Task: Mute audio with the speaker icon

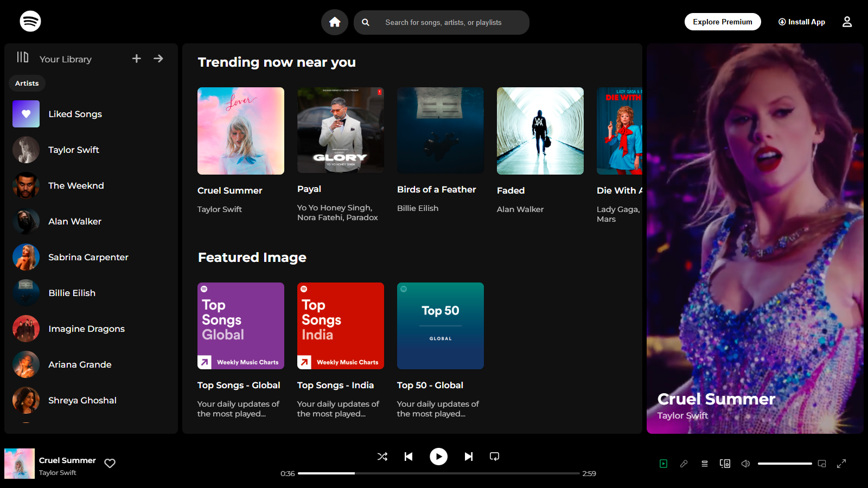Action: 746,464
